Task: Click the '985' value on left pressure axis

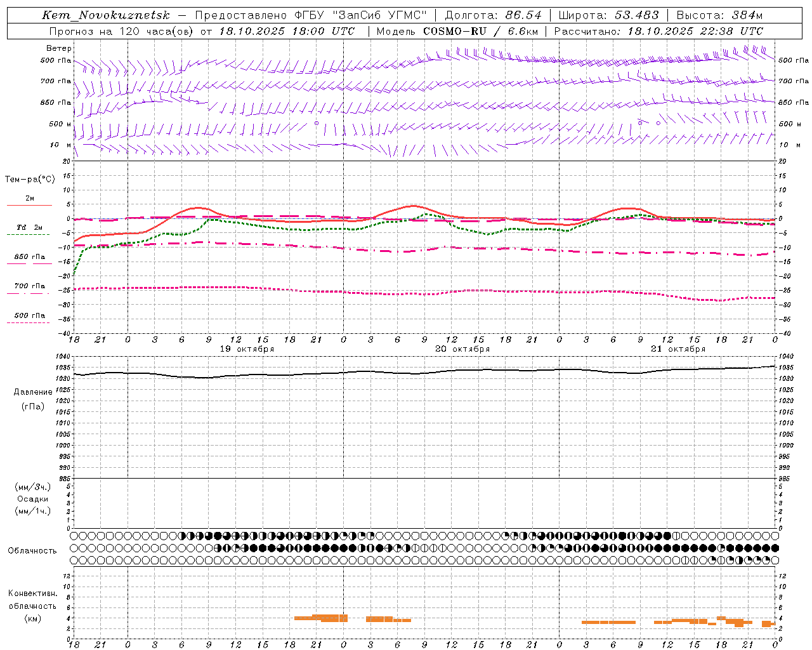Action: point(64,479)
